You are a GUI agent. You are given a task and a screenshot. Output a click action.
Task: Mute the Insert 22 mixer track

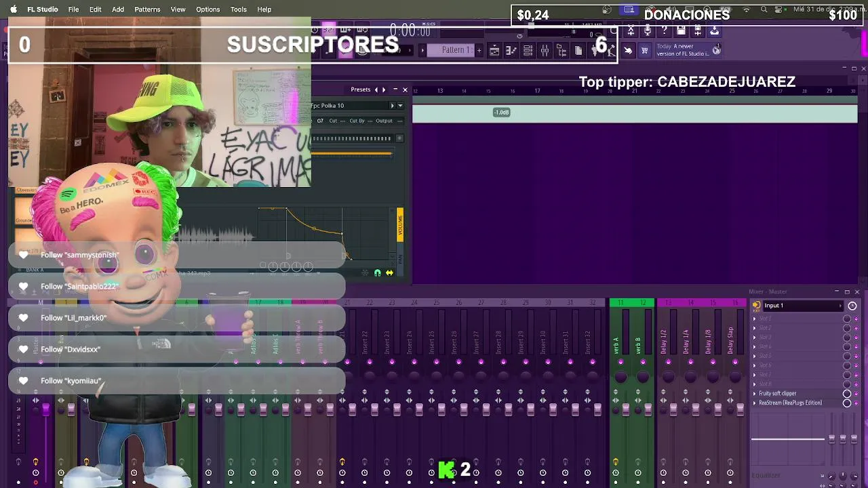[370, 362]
